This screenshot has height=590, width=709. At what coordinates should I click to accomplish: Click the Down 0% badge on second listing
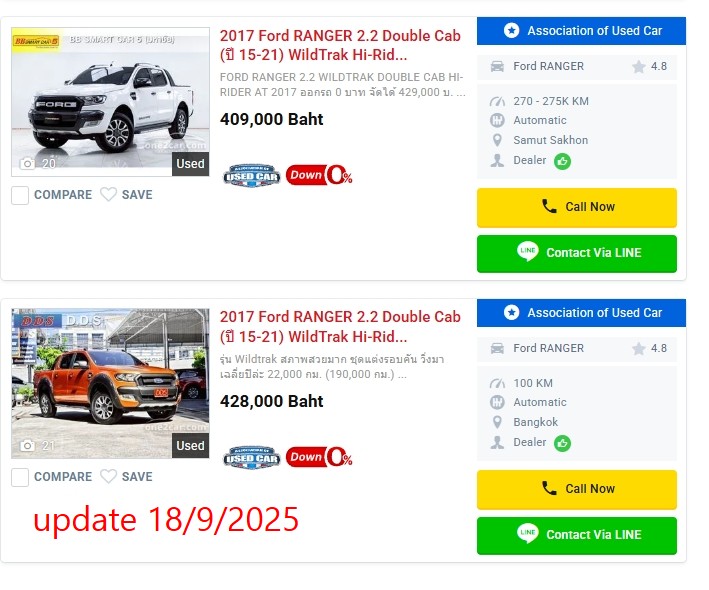319,457
